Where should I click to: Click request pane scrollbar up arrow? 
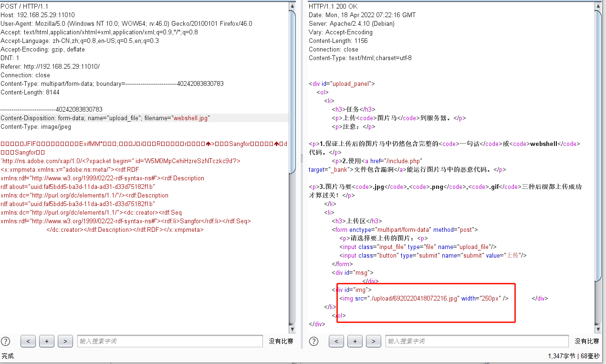tap(293, 6)
